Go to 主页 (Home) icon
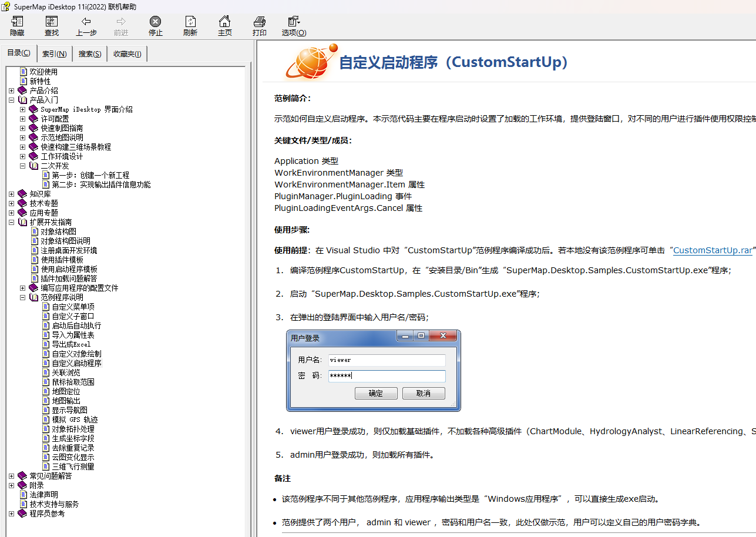Screen dimensions: 756x537 (224, 22)
